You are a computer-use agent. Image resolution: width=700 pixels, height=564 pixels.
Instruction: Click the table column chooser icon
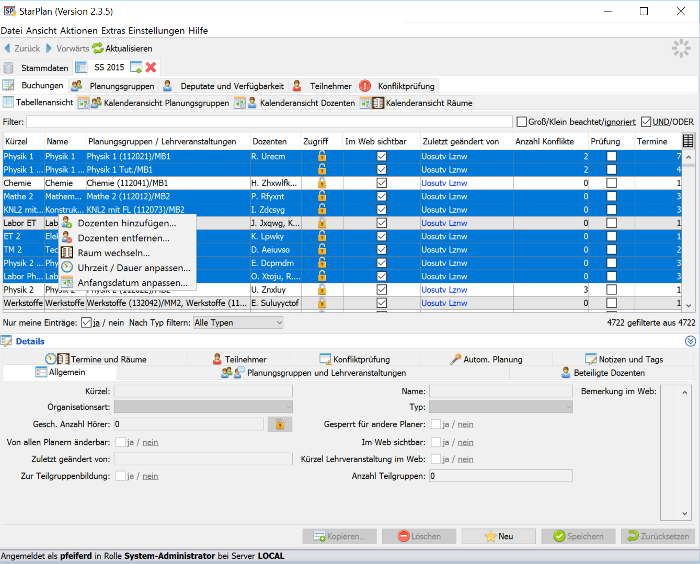click(688, 141)
